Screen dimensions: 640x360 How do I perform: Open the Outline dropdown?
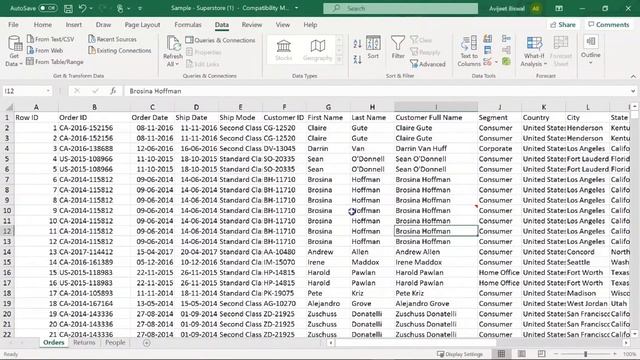click(591, 50)
